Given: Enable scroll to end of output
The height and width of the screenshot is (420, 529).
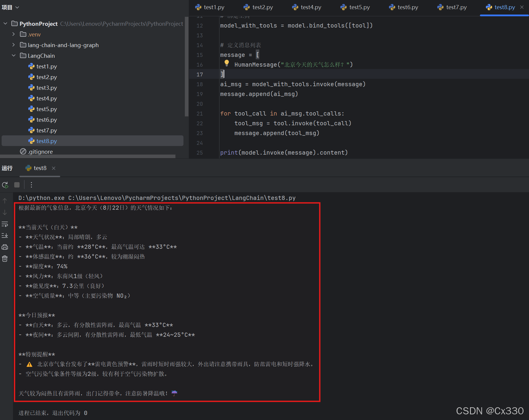Looking at the screenshot, I should pyautogui.click(x=5, y=235).
